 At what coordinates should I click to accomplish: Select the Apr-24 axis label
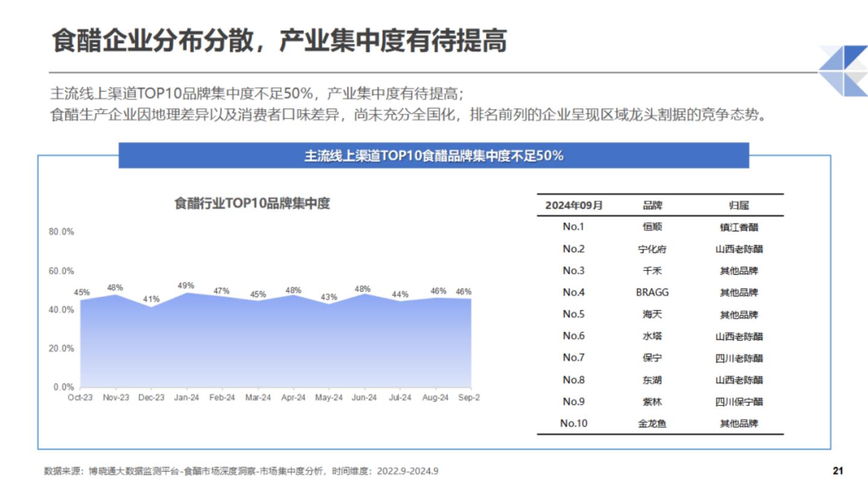294,398
